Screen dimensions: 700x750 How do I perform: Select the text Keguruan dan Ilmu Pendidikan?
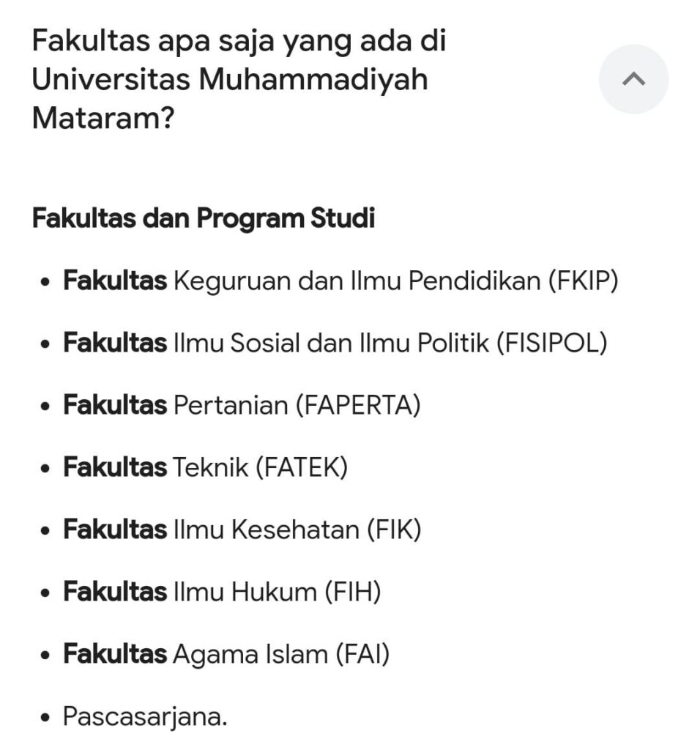356,281
